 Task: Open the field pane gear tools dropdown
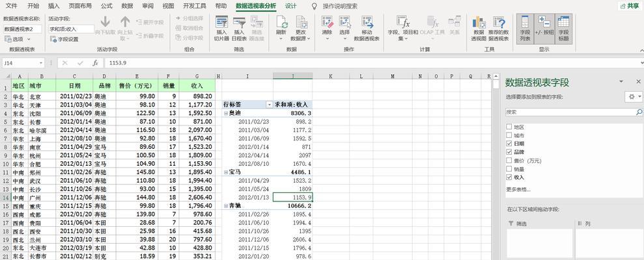640,96
